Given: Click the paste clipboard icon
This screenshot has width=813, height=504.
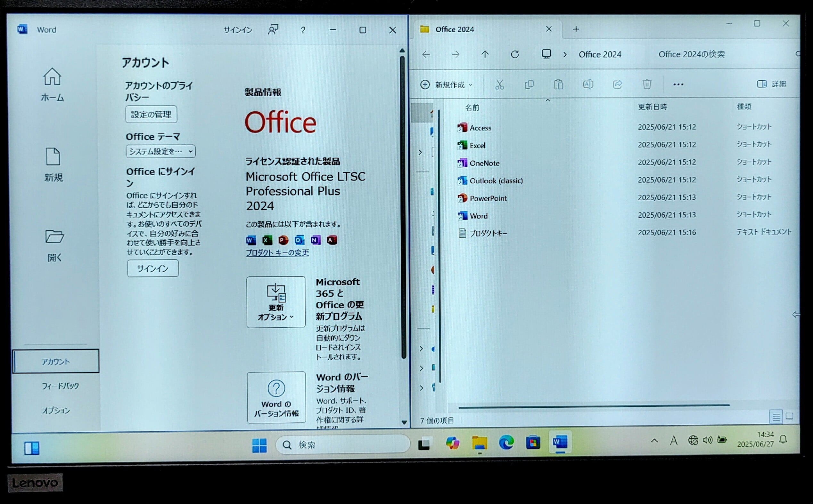Looking at the screenshot, I should pos(558,85).
